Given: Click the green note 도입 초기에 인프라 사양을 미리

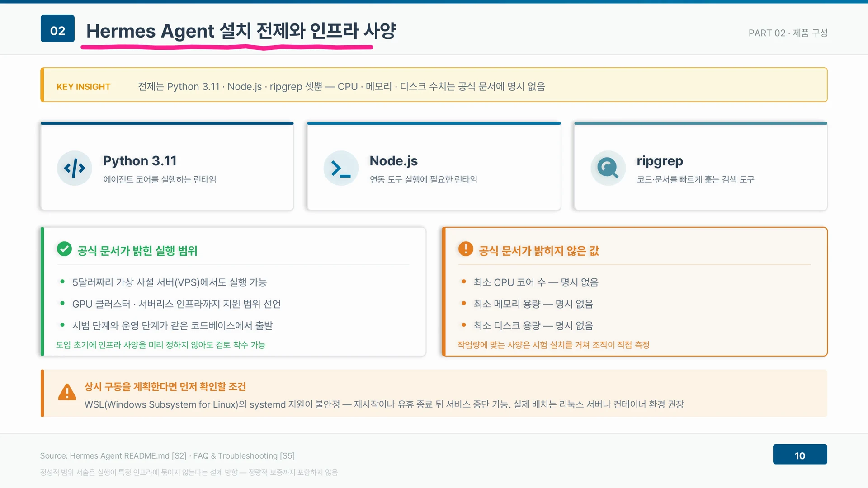Looking at the screenshot, I should 160,345.
